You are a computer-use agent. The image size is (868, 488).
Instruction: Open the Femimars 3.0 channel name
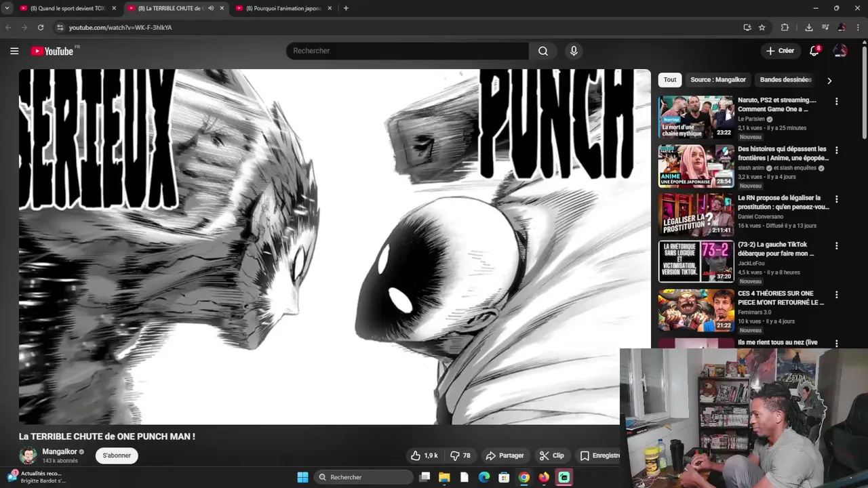coord(755,312)
